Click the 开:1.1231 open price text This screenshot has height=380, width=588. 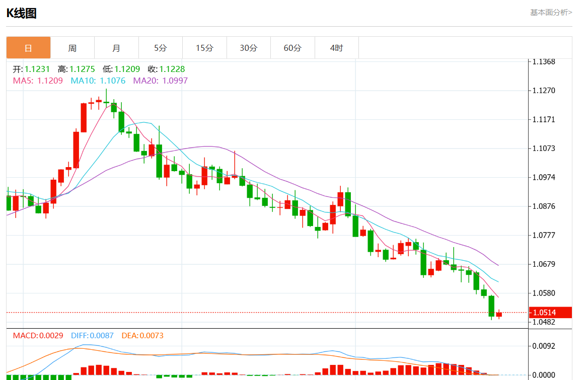click(x=31, y=69)
